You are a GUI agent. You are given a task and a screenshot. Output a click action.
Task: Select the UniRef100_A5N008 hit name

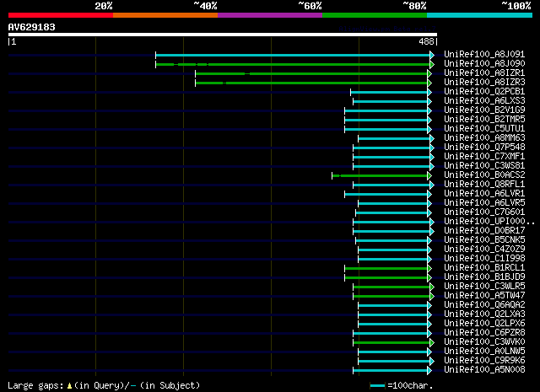484,369
